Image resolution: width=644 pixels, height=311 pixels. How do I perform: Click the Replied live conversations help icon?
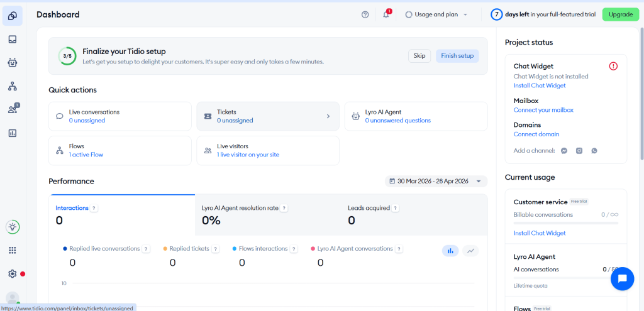[x=145, y=249]
